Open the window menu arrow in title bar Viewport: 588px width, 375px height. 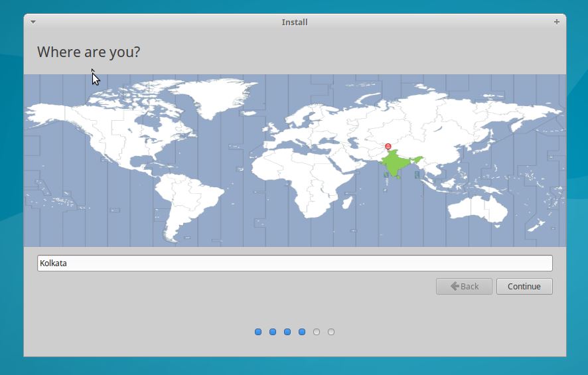pos(33,22)
